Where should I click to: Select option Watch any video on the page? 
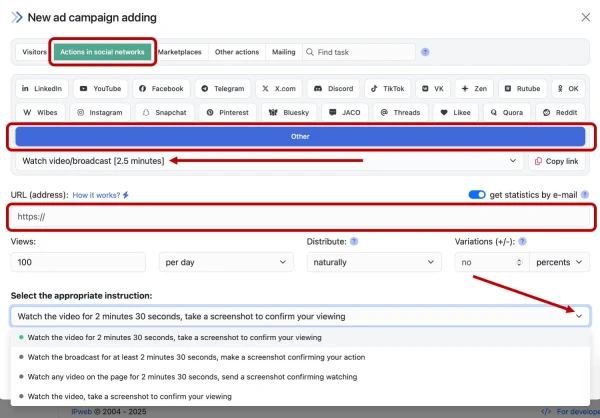[x=300, y=377]
